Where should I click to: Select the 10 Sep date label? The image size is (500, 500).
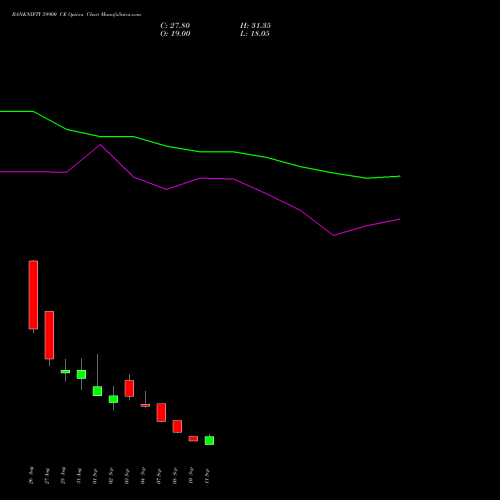click(191, 476)
